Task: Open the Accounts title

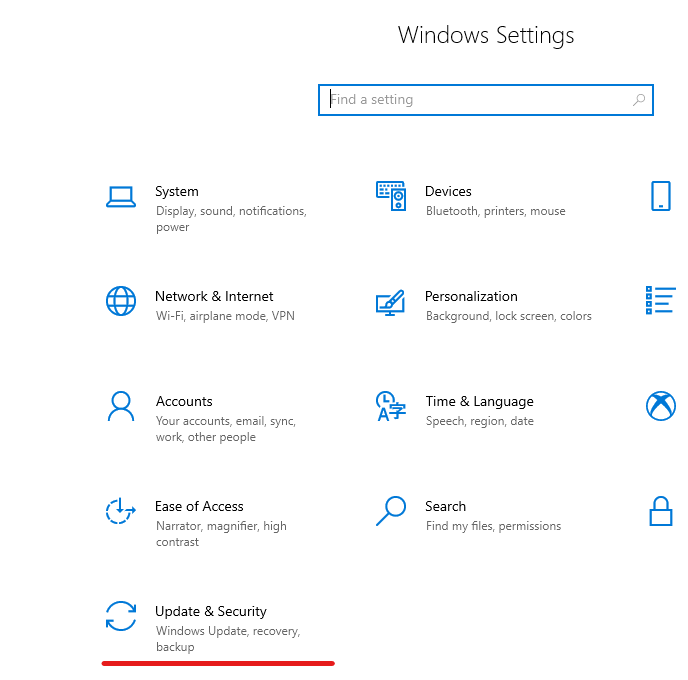Action: point(184,401)
